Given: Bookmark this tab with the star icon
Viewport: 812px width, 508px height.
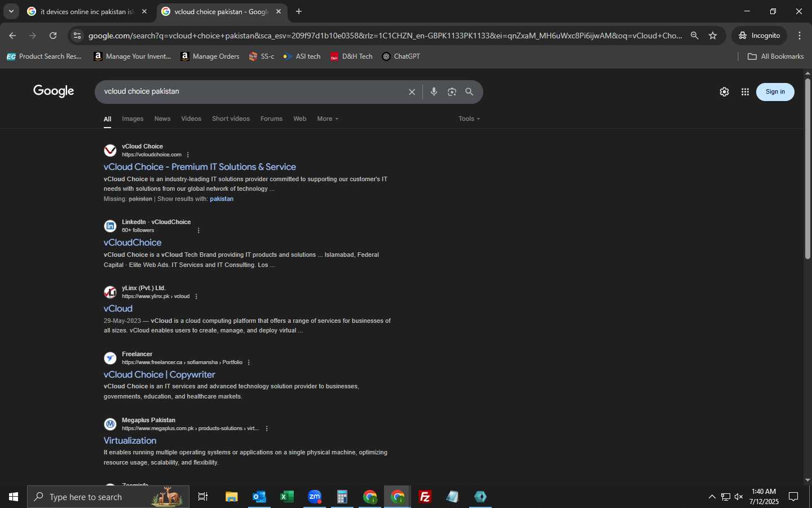Looking at the screenshot, I should point(713,36).
